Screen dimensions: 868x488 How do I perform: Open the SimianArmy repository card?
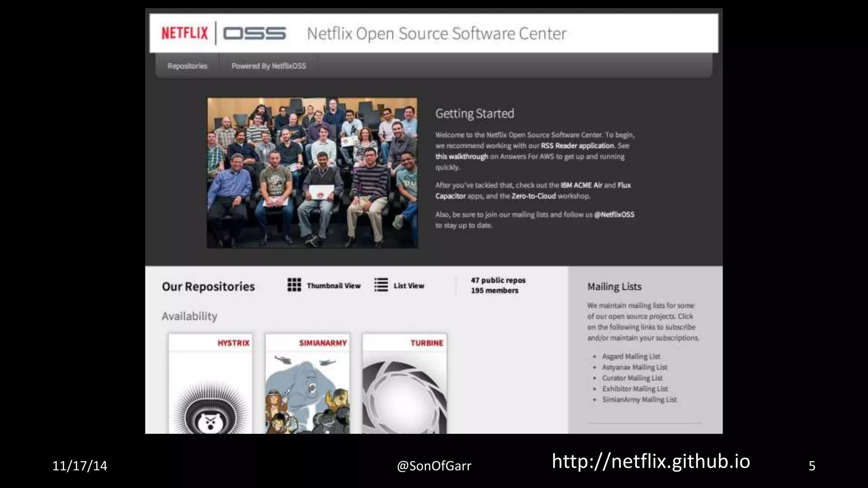point(308,383)
